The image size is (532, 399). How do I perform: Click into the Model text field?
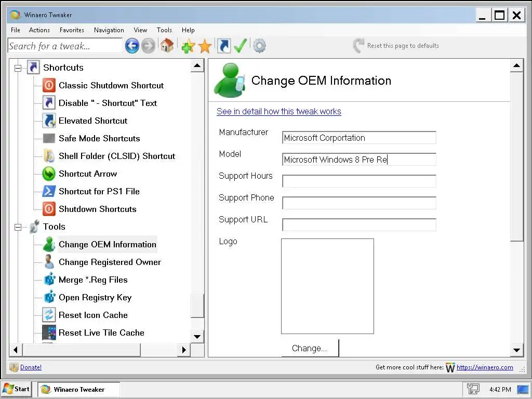[359, 159]
